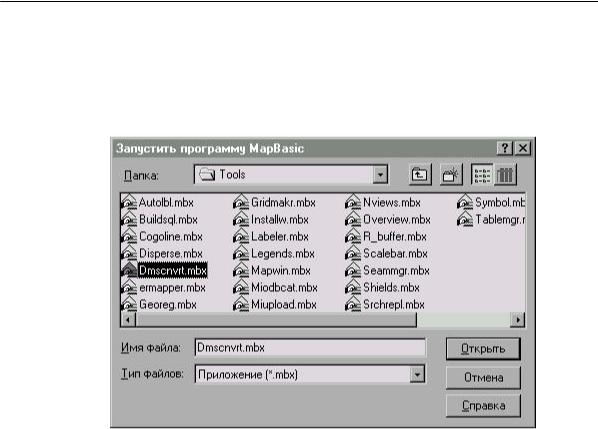Open the file type dropdown
The height and width of the screenshot is (429, 598).
point(417,374)
